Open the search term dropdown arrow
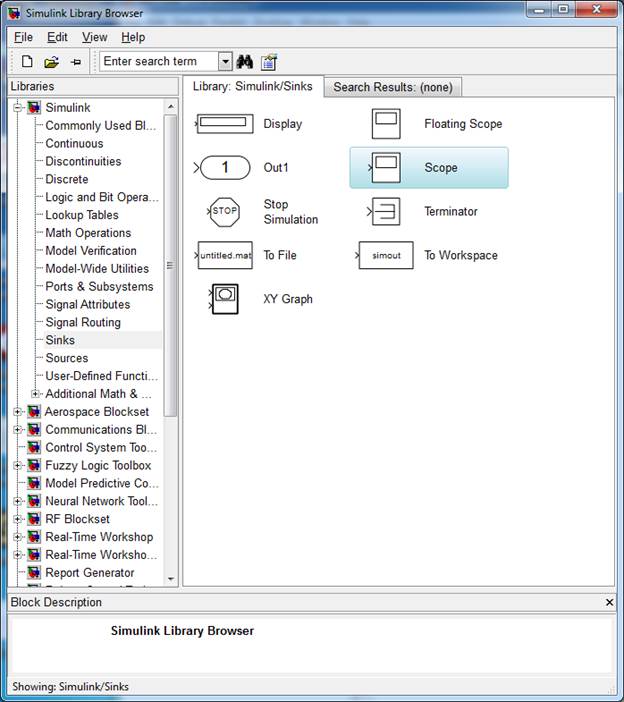 pyautogui.click(x=225, y=61)
